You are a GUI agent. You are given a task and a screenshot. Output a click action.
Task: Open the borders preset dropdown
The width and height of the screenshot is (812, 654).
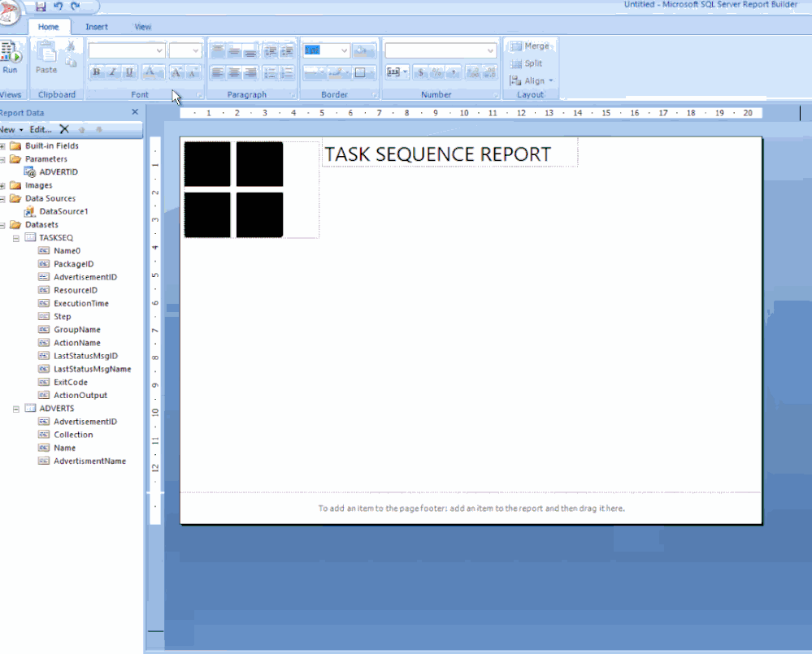(x=365, y=72)
